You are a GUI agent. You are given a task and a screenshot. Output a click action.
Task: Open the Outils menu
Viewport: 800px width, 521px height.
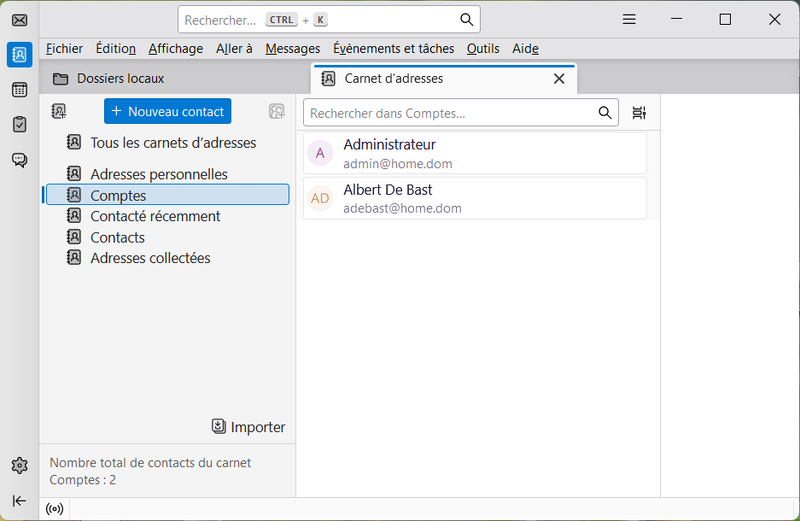coord(483,48)
